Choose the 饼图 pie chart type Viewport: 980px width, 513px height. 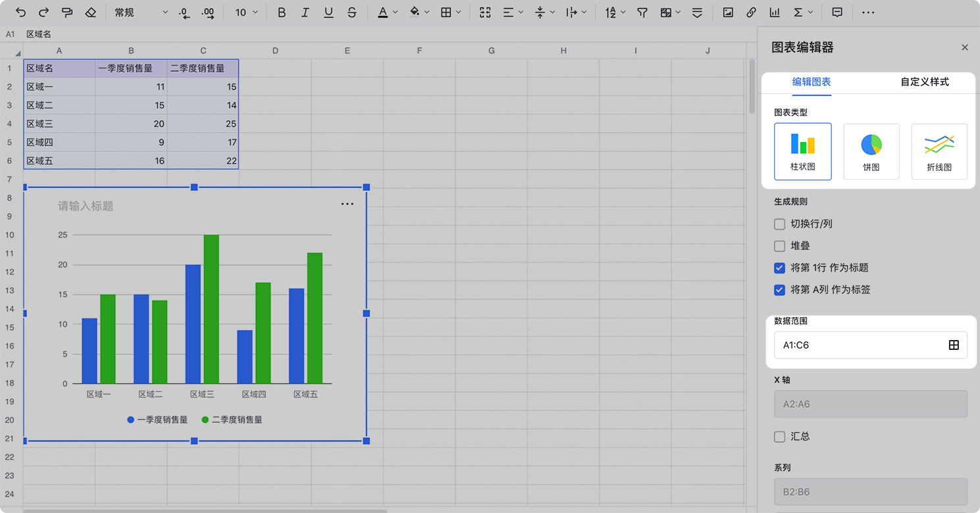871,151
